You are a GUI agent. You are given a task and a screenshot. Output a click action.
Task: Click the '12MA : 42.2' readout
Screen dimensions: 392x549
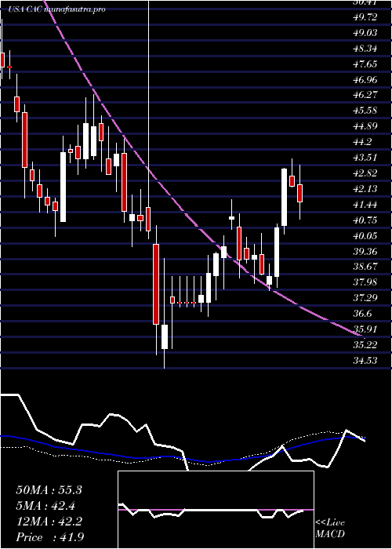(49, 522)
